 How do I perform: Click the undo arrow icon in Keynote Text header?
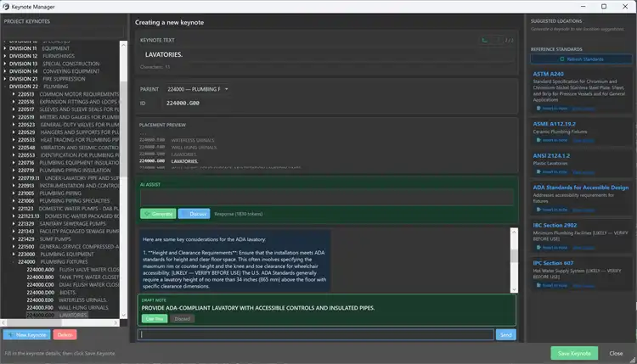point(484,40)
